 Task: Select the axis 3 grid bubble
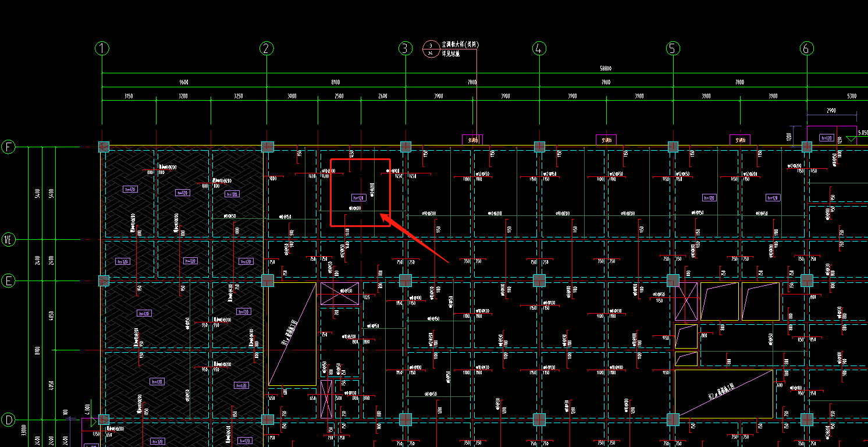coord(405,48)
